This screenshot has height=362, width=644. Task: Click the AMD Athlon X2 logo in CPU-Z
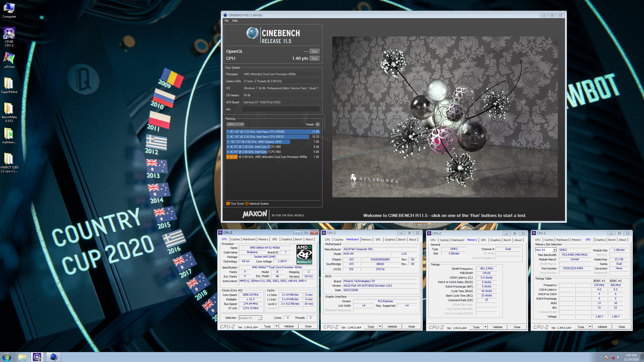click(304, 254)
